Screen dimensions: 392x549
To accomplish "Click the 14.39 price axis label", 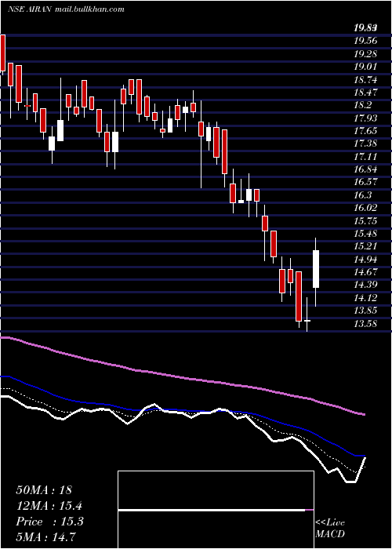I will tap(365, 285).
